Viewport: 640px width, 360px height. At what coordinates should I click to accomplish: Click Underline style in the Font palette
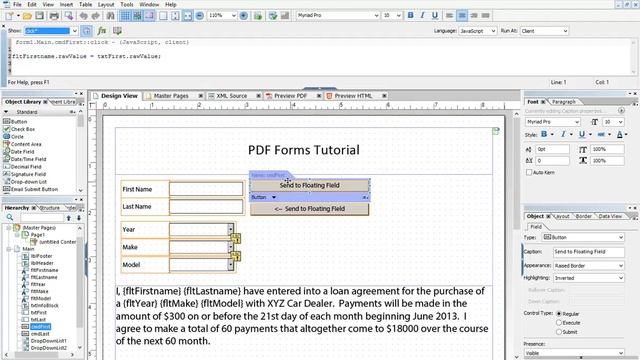tap(582, 134)
